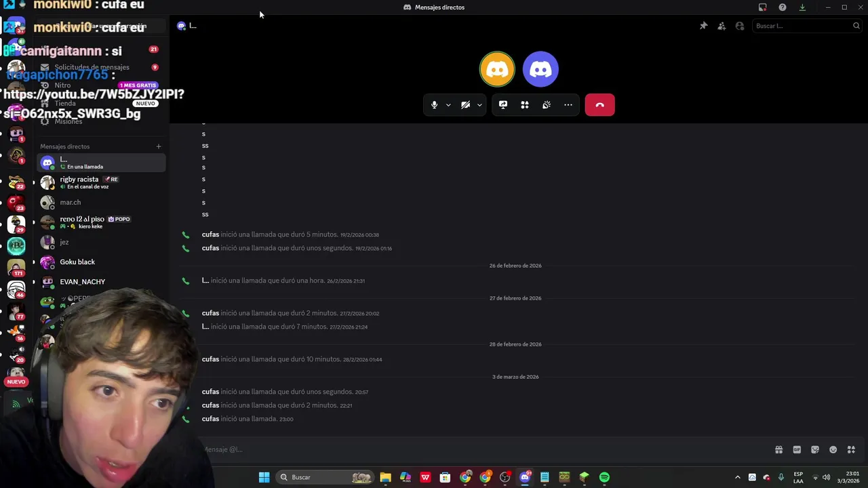Open server with 29 notifications badge

[x=16, y=224]
